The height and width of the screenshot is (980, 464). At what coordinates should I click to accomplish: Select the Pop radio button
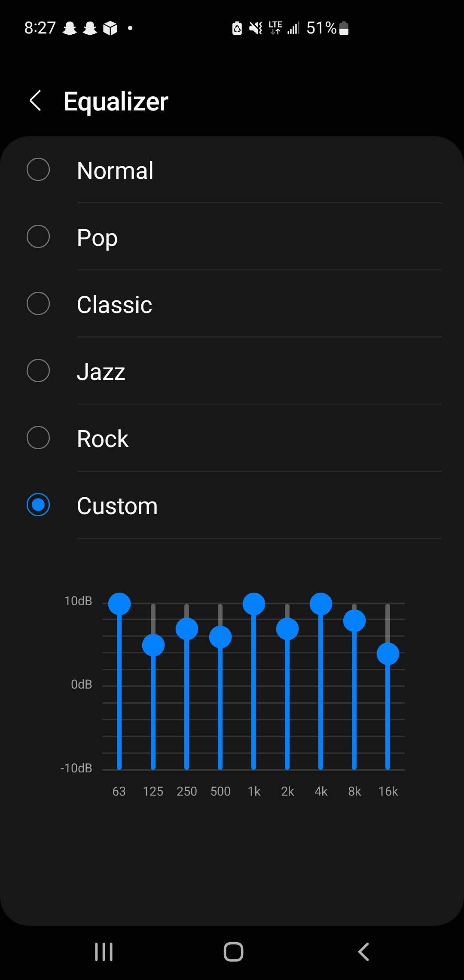pyautogui.click(x=38, y=236)
